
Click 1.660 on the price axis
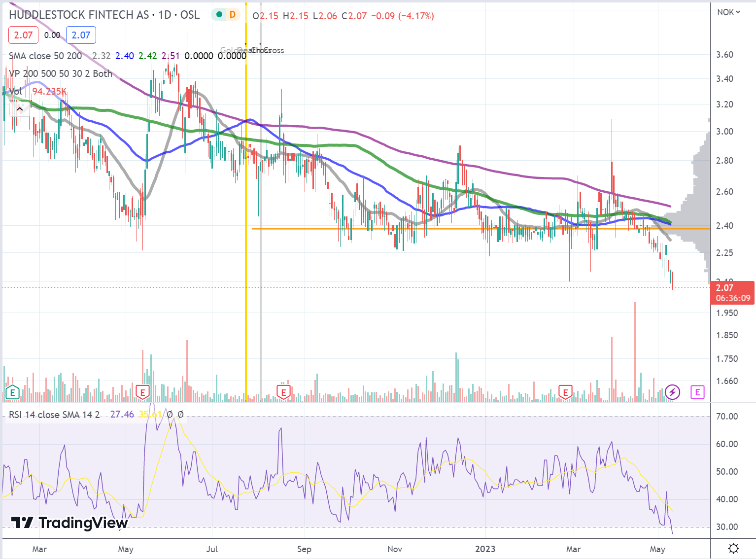click(727, 381)
